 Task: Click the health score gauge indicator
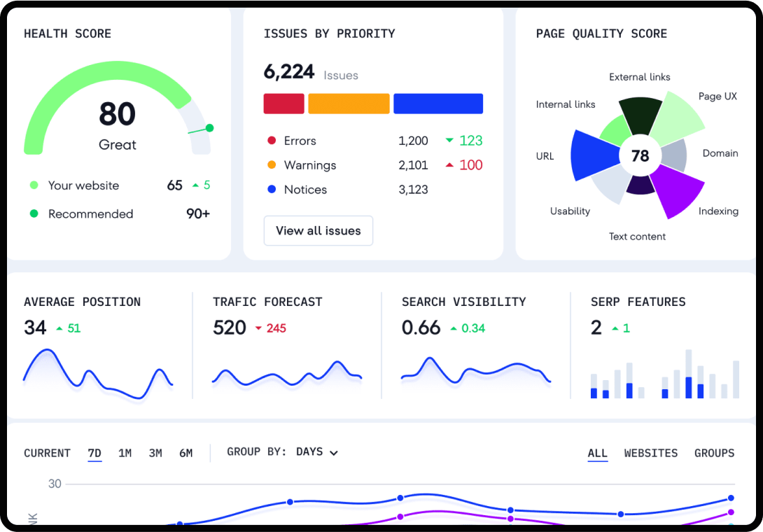pos(209,128)
